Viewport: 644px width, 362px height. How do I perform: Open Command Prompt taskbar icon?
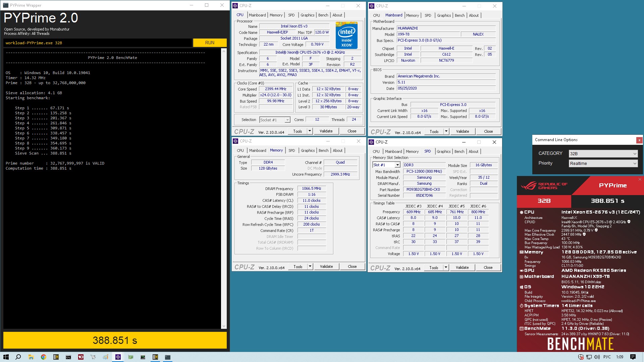coord(68,357)
